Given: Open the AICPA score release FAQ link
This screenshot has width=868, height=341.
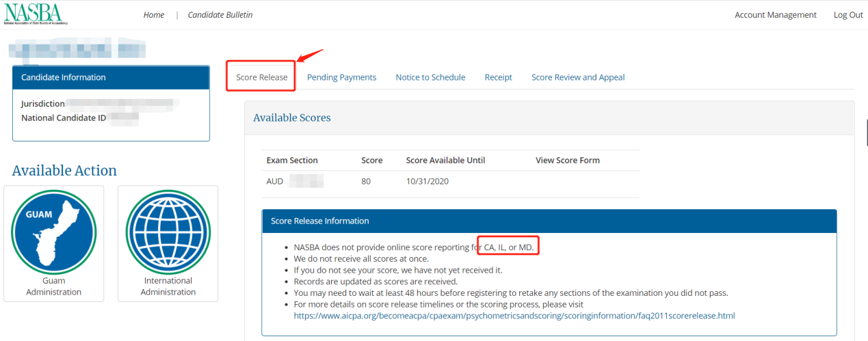Looking at the screenshot, I should (514, 316).
